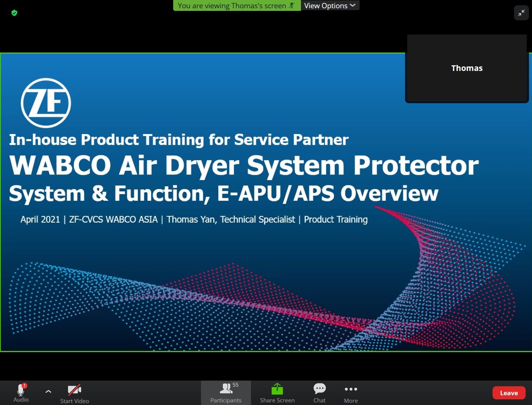
Task: Select Thomas's video thumbnail panel
Action: [467, 68]
